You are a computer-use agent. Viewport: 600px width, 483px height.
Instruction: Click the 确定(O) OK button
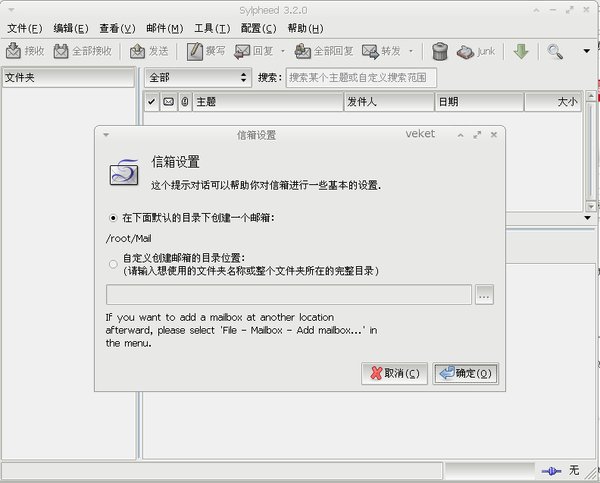tap(465, 374)
